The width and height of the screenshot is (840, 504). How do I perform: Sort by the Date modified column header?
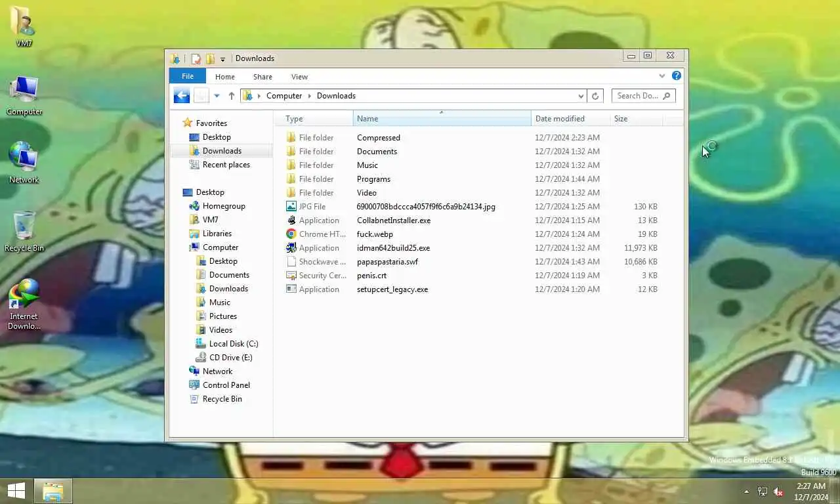[570, 119]
